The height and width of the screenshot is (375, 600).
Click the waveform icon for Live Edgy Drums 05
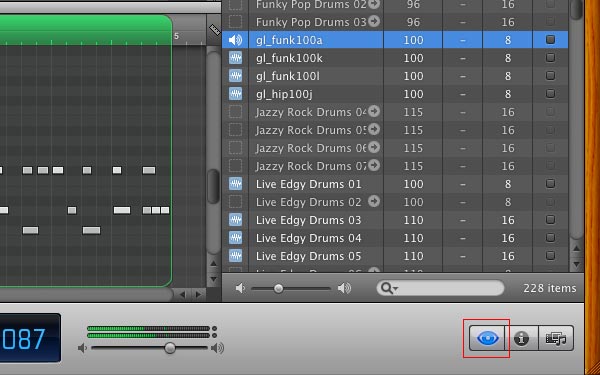point(235,256)
